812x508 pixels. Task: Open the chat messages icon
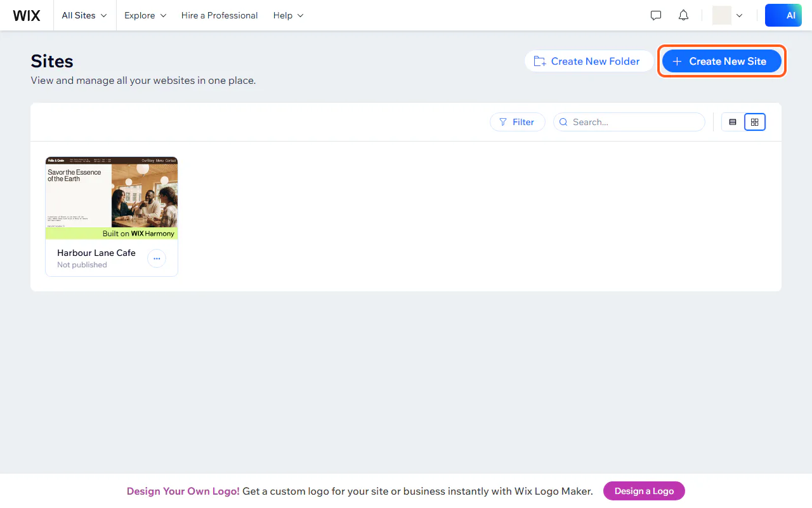[x=656, y=15]
